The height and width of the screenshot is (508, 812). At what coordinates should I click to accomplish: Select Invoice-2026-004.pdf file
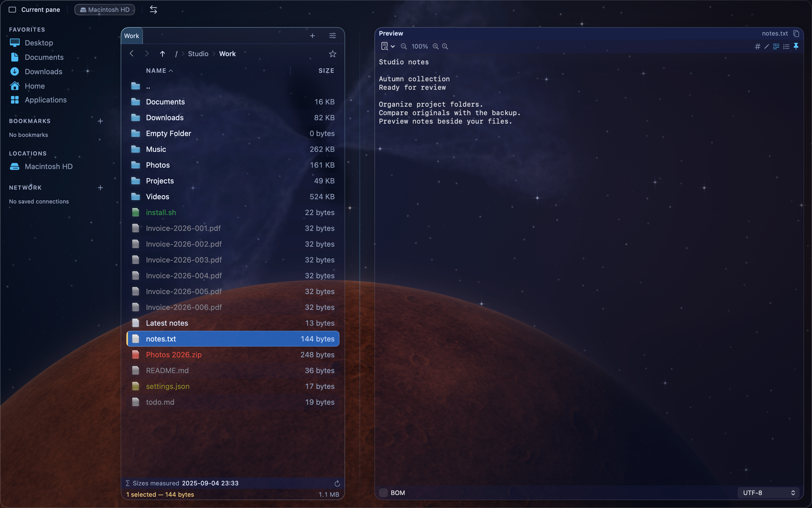coord(233,275)
